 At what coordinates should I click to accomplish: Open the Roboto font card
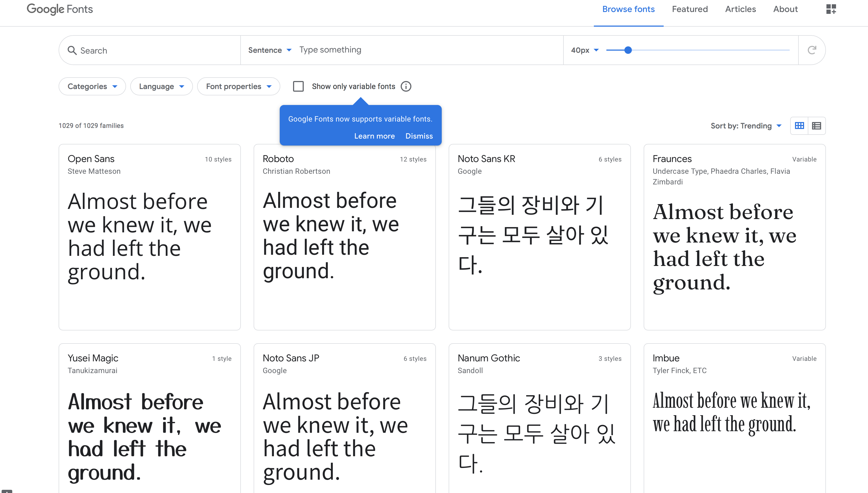pos(344,237)
